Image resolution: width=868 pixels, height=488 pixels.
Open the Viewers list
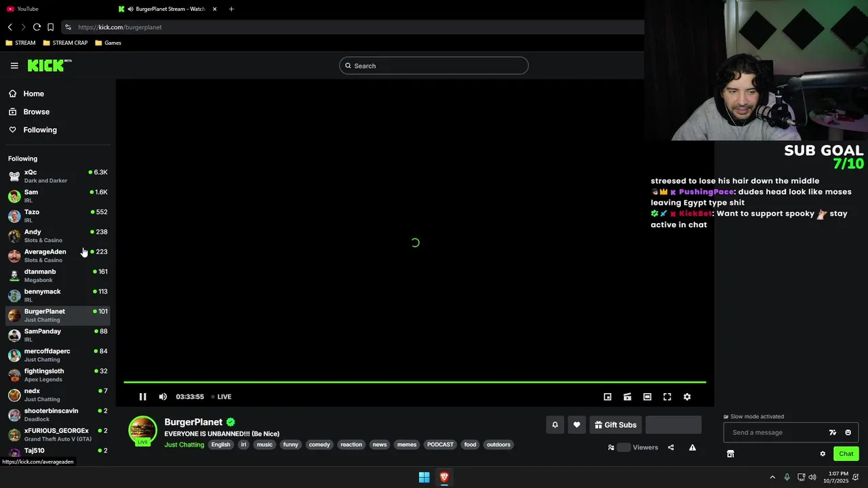[633, 447]
